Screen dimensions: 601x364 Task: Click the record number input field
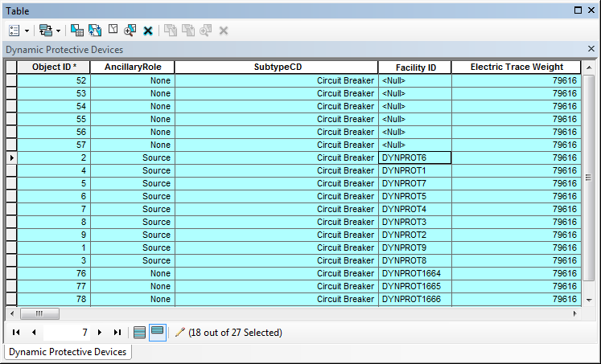[x=68, y=332]
